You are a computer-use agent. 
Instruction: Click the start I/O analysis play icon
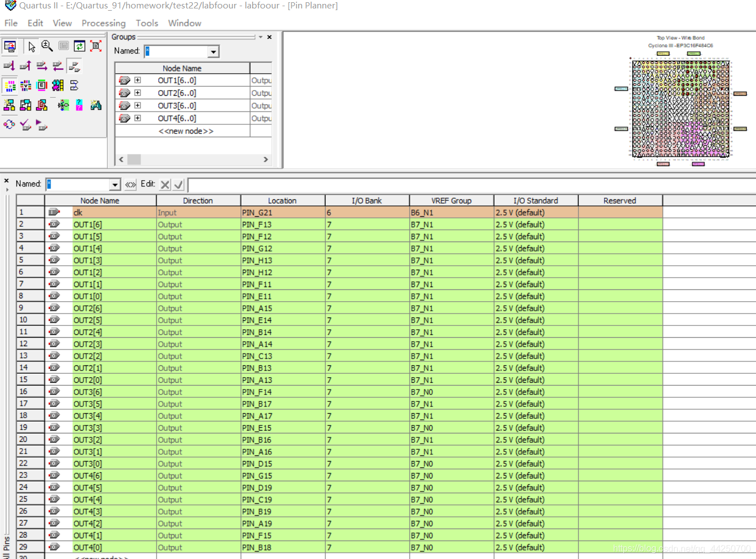(42, 124)
